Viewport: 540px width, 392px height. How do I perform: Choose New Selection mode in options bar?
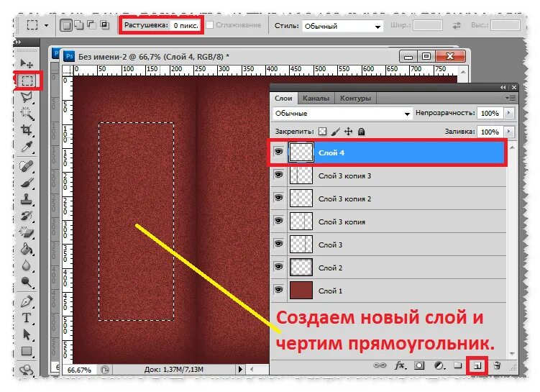click(x=66, y=25)
